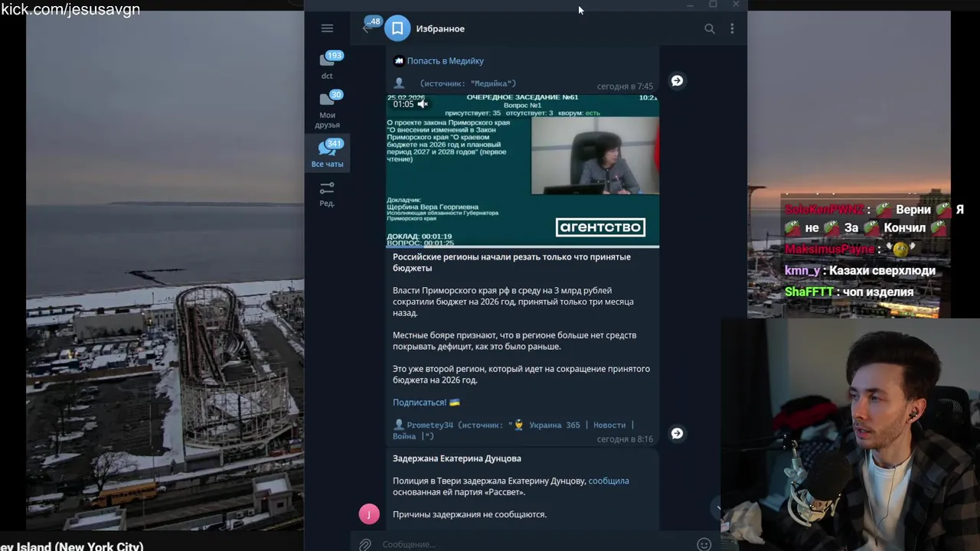980x551 pixels.
Task: Open the three-dot chat options menu
Action: coord(732,28)
